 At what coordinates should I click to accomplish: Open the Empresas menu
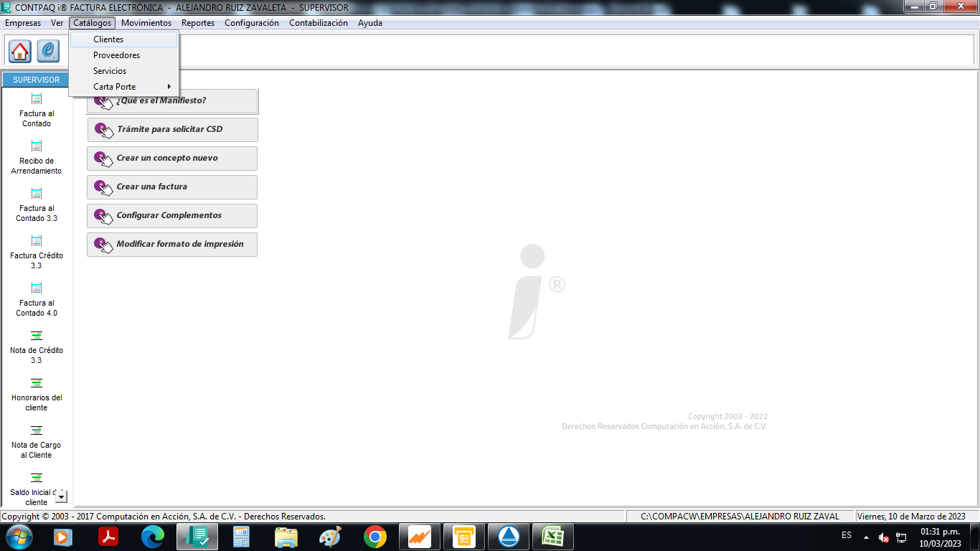(23, 23)
